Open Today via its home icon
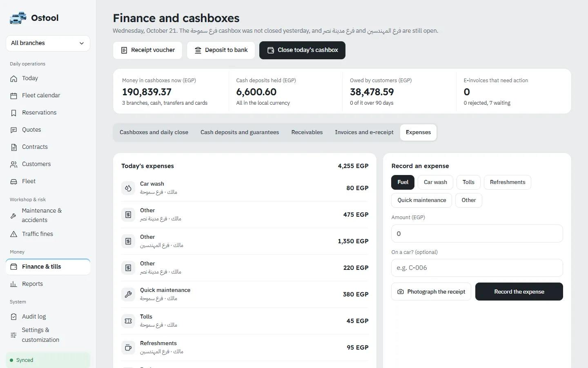The width and height of the screenshot is (588, 368). [x=14, y=79]
